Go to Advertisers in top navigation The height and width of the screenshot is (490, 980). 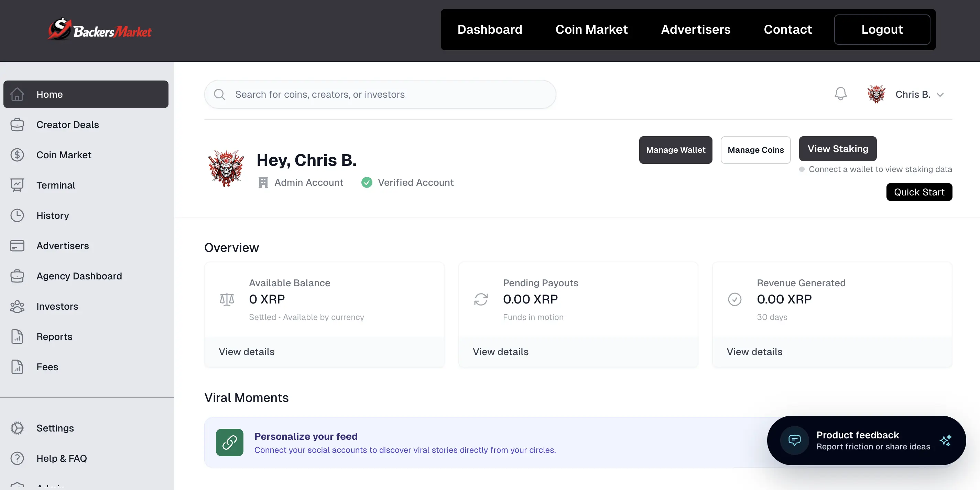(x=695, y=30)
